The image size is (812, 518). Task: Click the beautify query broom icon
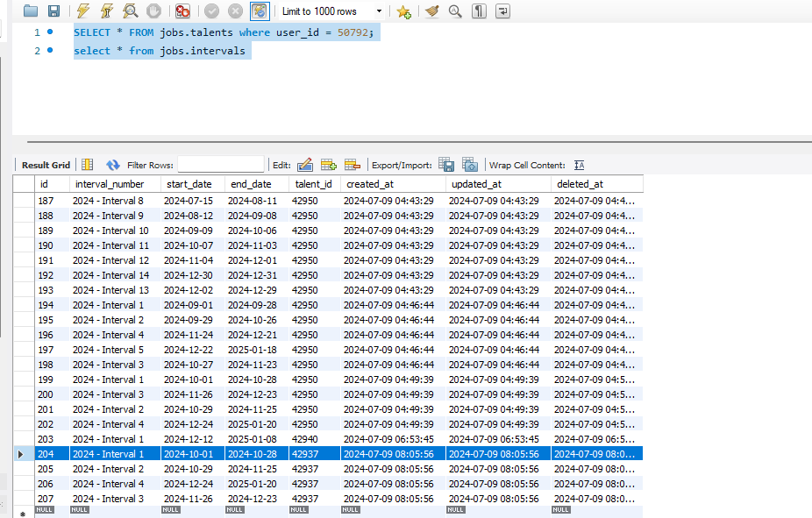431,11
